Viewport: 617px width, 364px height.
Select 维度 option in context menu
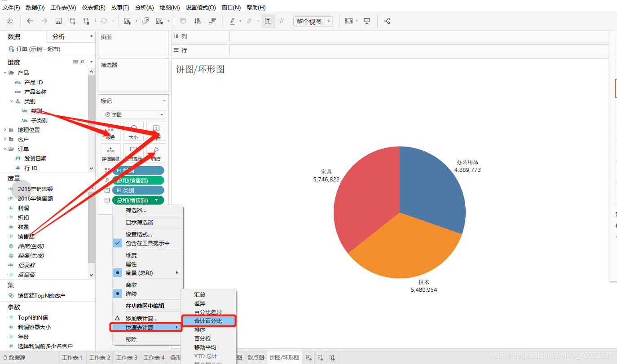tap(147, 255)
